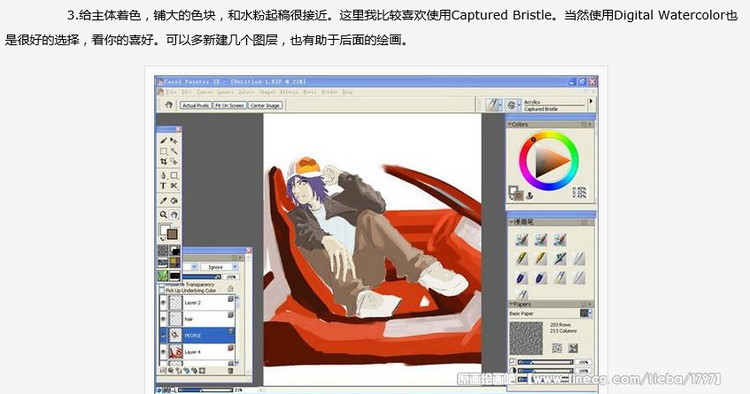
Task: Click the paper texture preview thumbnail
Action: pyautogui.click(x=526, y=338)
